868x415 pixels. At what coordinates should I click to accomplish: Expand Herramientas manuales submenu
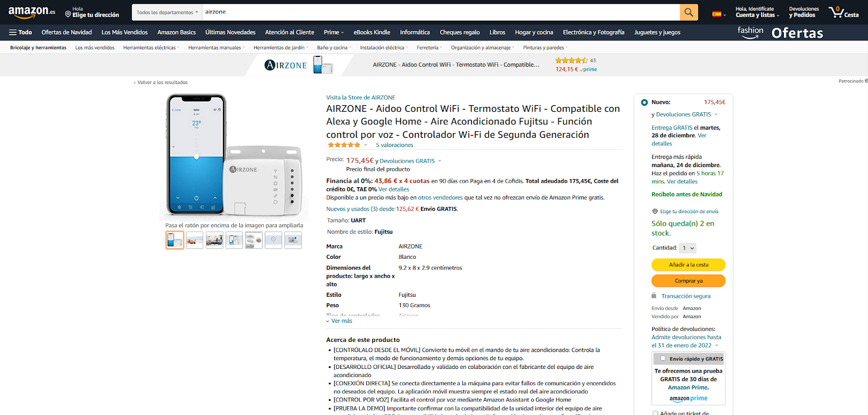point(216,48)
